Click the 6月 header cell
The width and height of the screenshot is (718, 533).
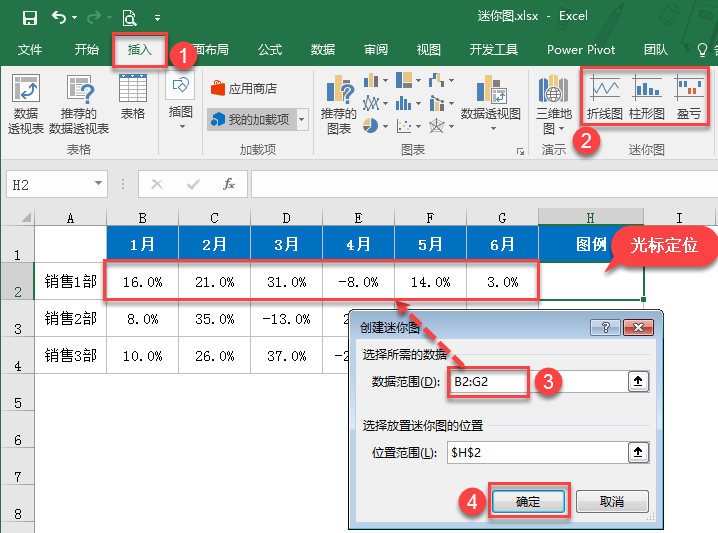(x=502, y=244)
